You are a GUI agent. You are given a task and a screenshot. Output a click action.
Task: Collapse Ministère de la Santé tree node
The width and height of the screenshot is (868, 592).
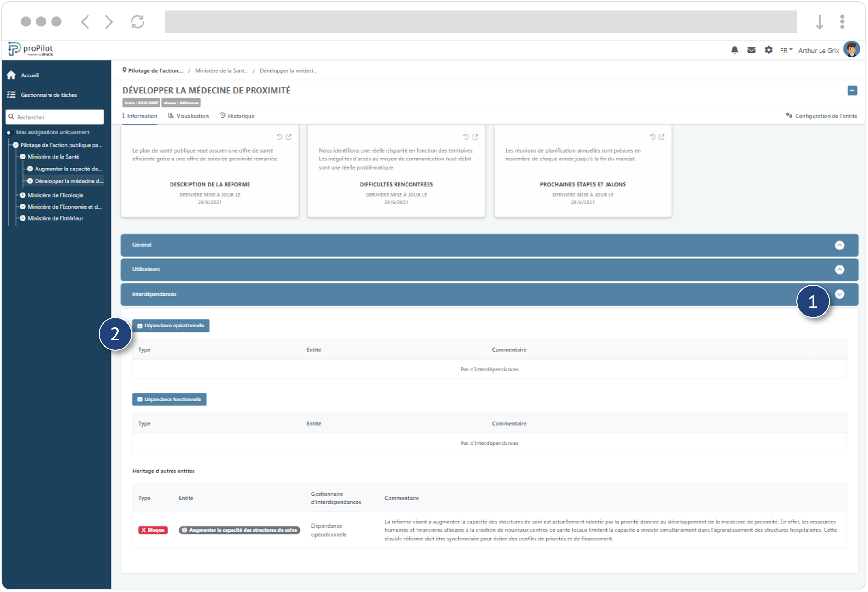tap(23, 157)
